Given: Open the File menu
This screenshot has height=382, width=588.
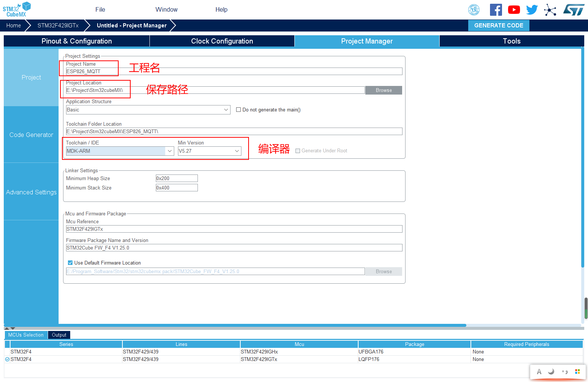Looking at the screenshot, I should click(100, 9).
